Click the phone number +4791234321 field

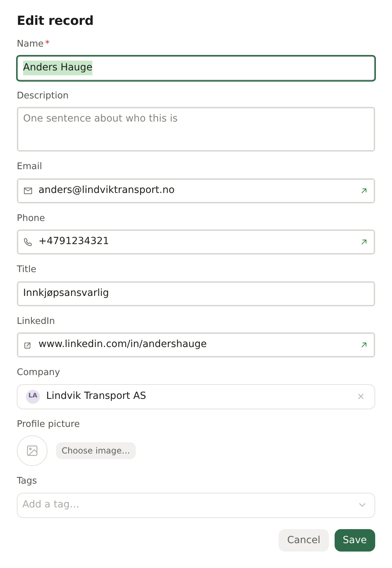click(196, 242)
